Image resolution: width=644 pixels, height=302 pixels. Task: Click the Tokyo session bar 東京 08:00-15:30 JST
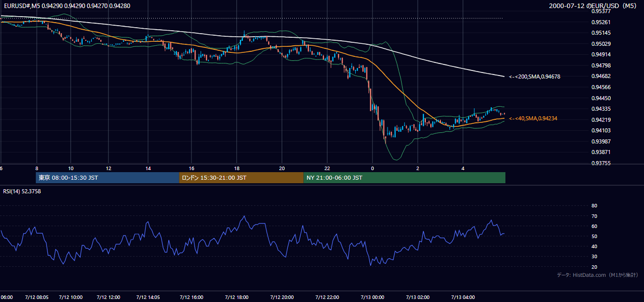point(107,178)
